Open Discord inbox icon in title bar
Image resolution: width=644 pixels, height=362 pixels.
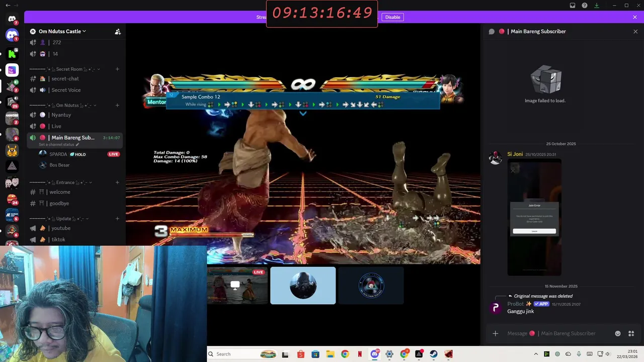573,6
